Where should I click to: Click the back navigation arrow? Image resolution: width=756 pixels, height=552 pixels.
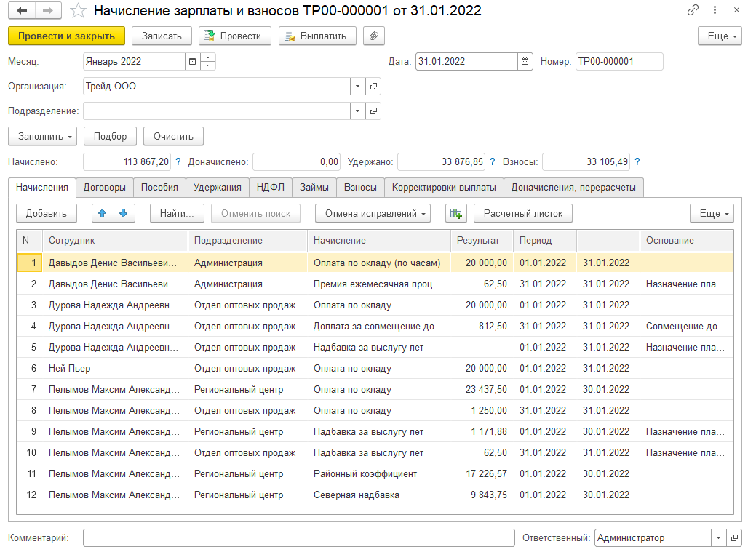pyautogui.click(x=22, y=11)
